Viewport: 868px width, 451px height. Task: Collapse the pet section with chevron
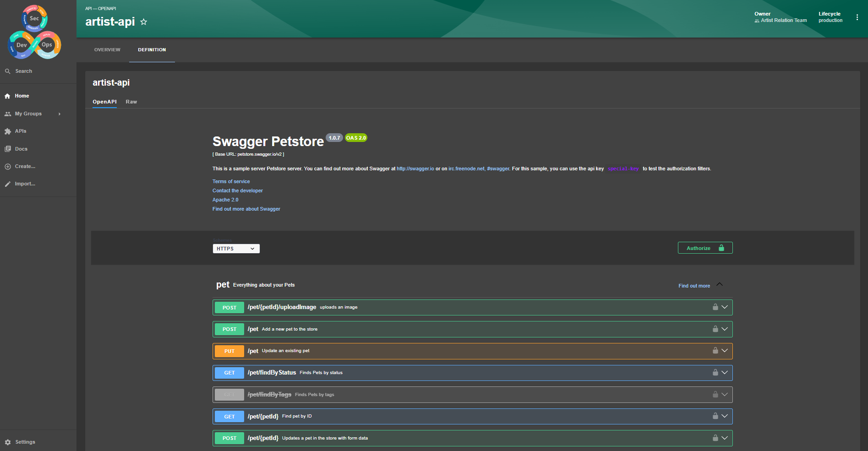coord(720,285)
